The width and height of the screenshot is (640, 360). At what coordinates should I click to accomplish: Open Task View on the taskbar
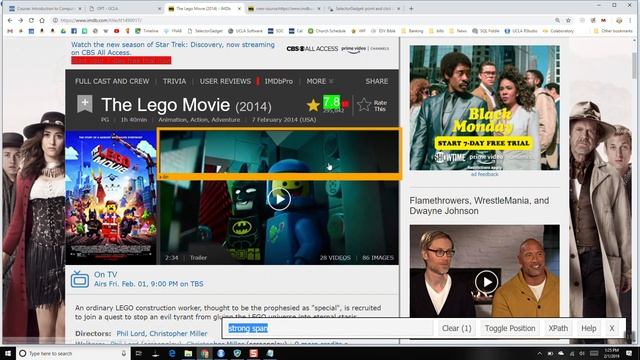click(138, 353)
